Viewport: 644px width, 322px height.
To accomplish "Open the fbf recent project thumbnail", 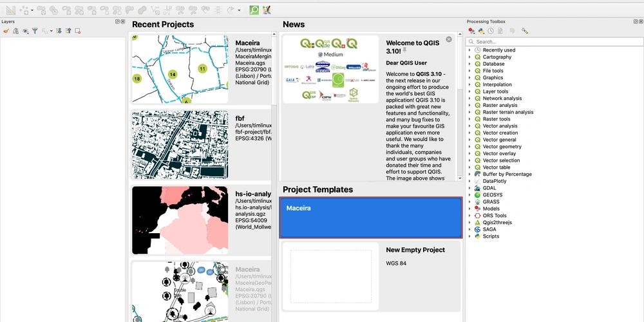I will [180, 144].
